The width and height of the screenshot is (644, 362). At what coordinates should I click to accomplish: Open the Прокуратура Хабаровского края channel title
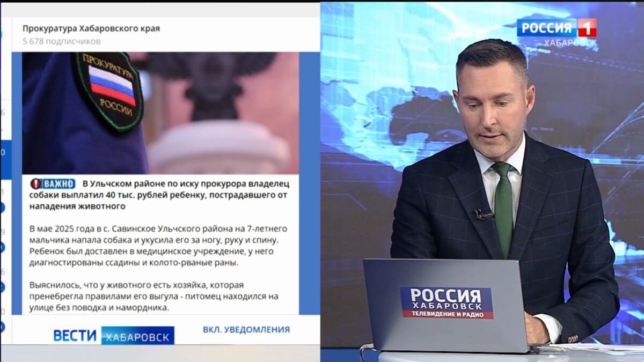tap(91, 28)
